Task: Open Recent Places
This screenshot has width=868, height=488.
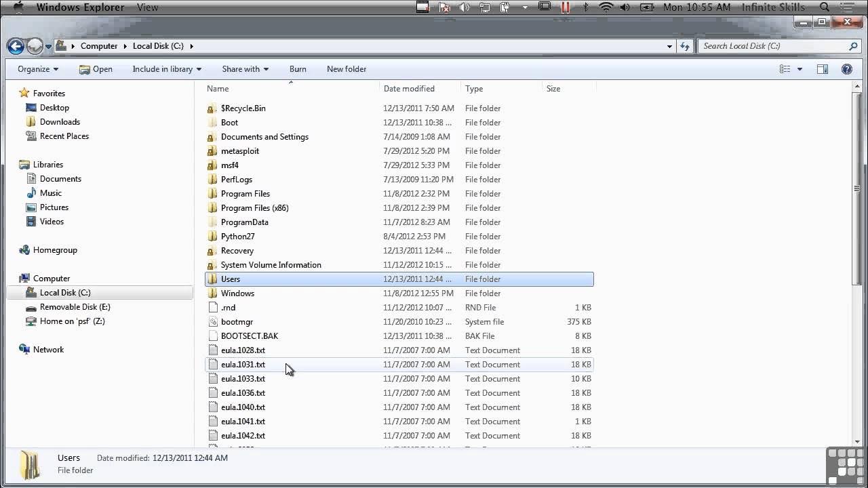Action: [64, 136]
